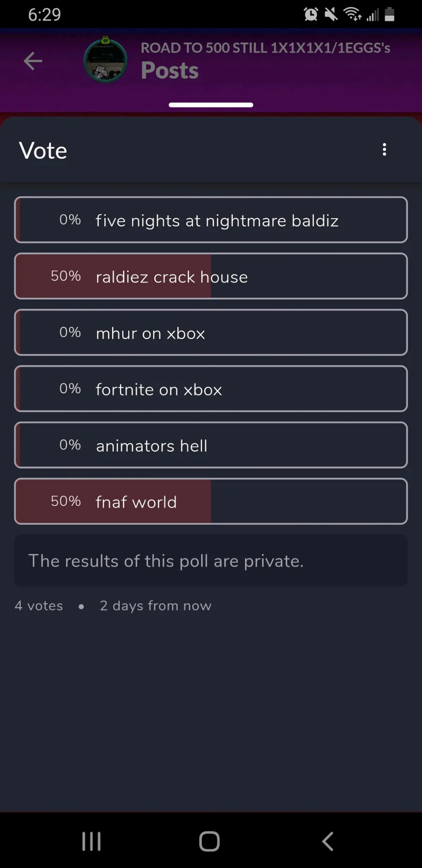Tap the 4 votes count text
422x868 pixels.
[x=39, y=606]
